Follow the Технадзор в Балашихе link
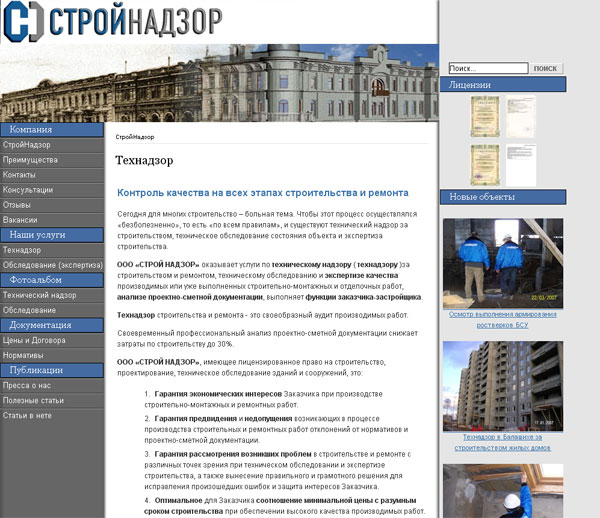This screenshot has height=518, width=600. click(503, 442)
